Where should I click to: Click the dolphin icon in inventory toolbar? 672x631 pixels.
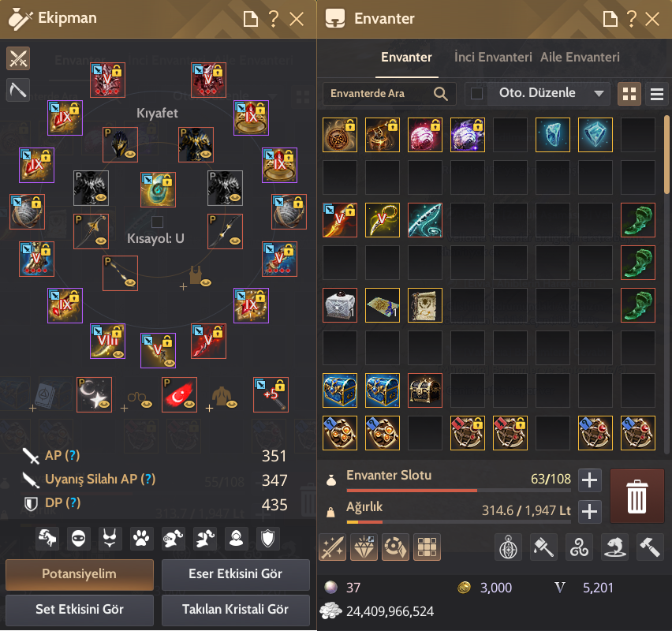pyautogui.click(x=614, y=547)
